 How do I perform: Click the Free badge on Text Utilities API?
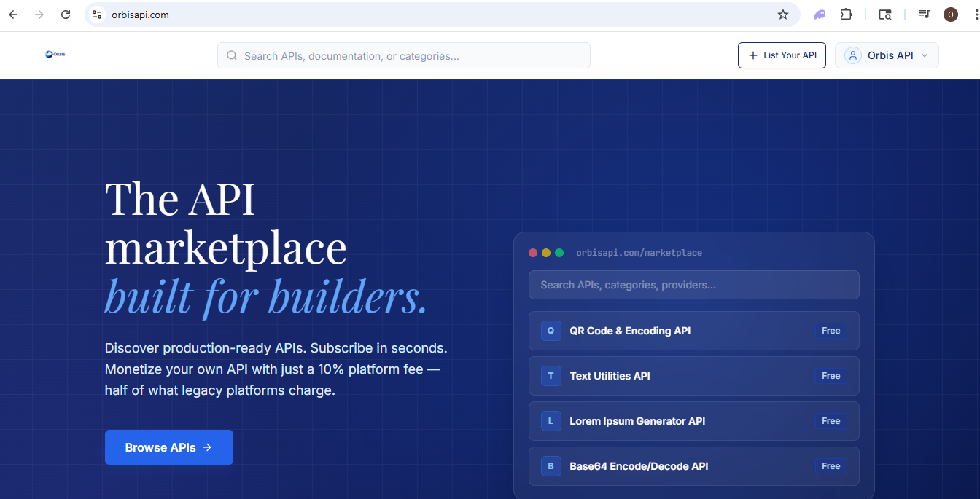pyautogui.click(x=831, y=376)
